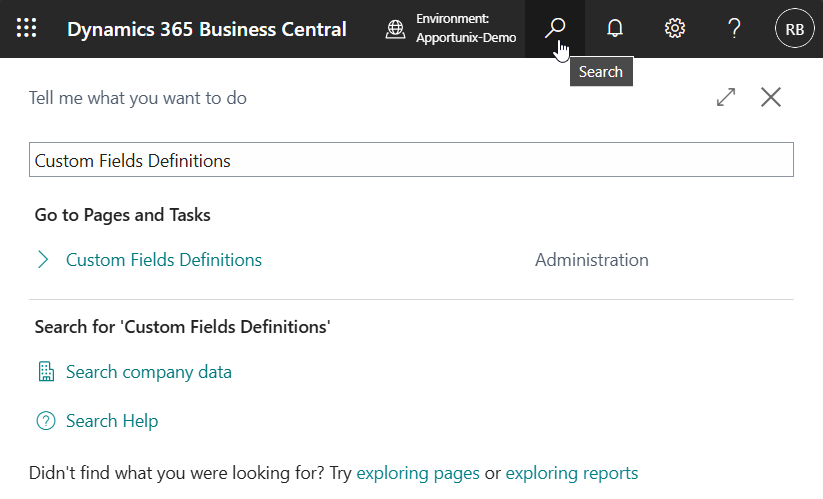The width and height of the screenshot is (823, 499).
Task: Click into the search text box
Action: (411, 160)
